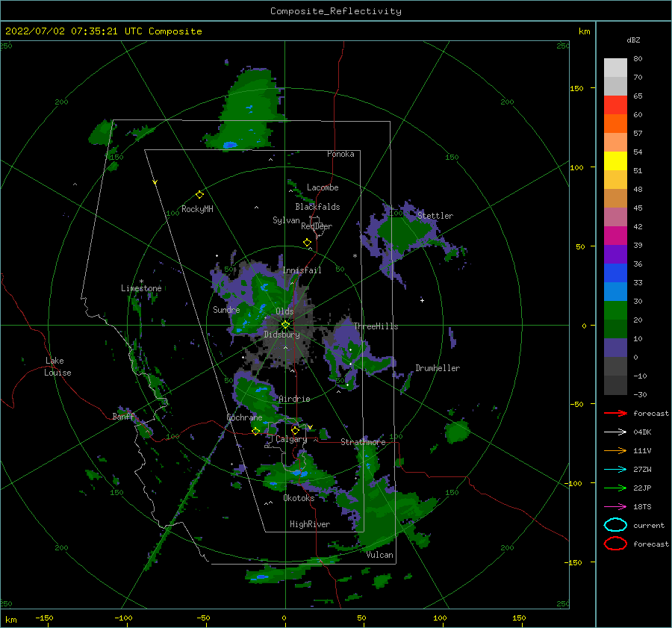Click the cyan current ellipse icon

[615, 525]
